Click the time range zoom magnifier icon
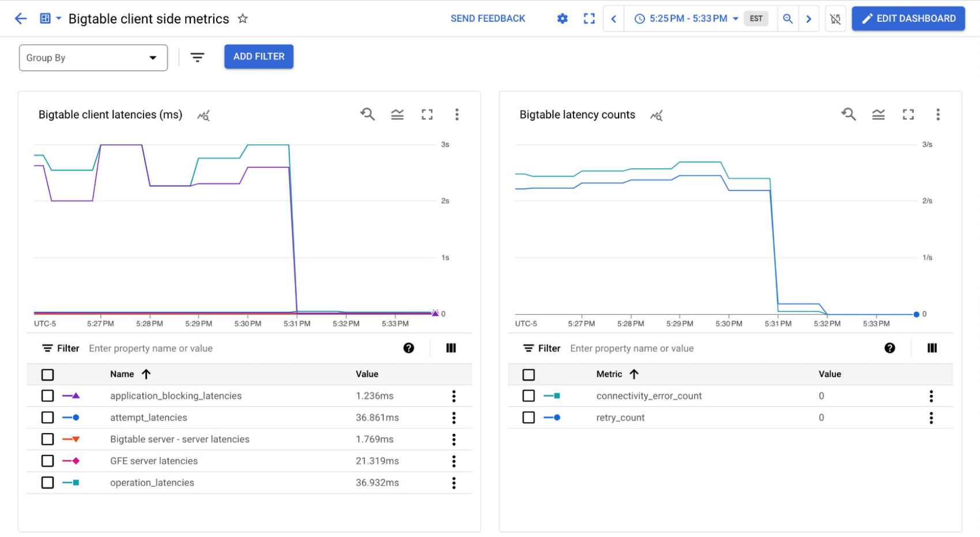The height and width of the screenshot is (537, 980). 787,18
